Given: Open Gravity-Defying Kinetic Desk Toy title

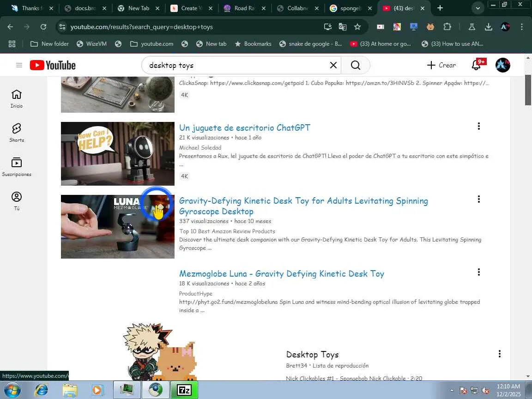Looking at the screenshot, I should coord(303,206).
